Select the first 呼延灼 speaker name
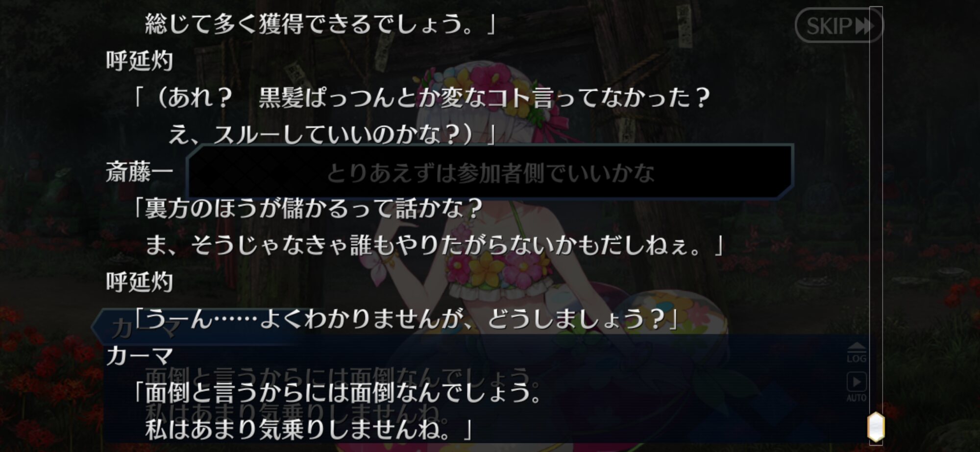Screen dimensions: 980x452 pos(140,62)
